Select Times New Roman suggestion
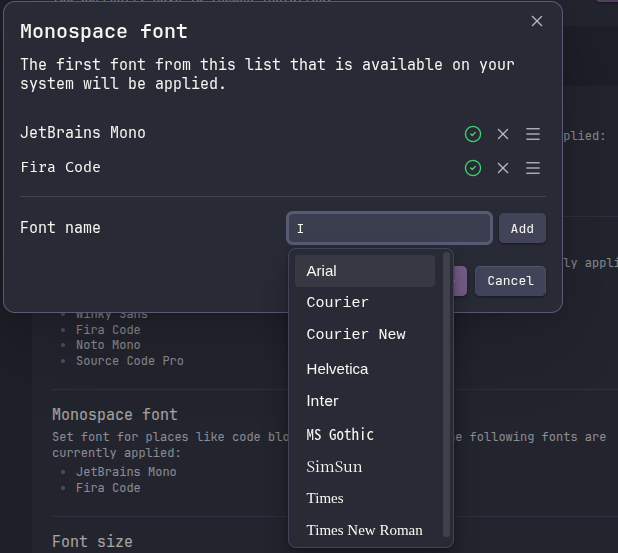This screenshot has height=553, width=618. 364,530
